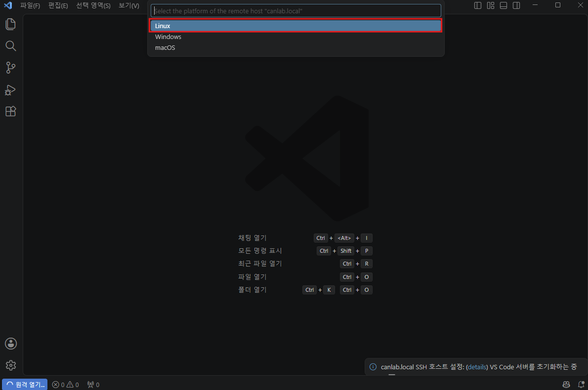Select macOS as remote platform
Screen dimensions: 588x390
point(296,47)
